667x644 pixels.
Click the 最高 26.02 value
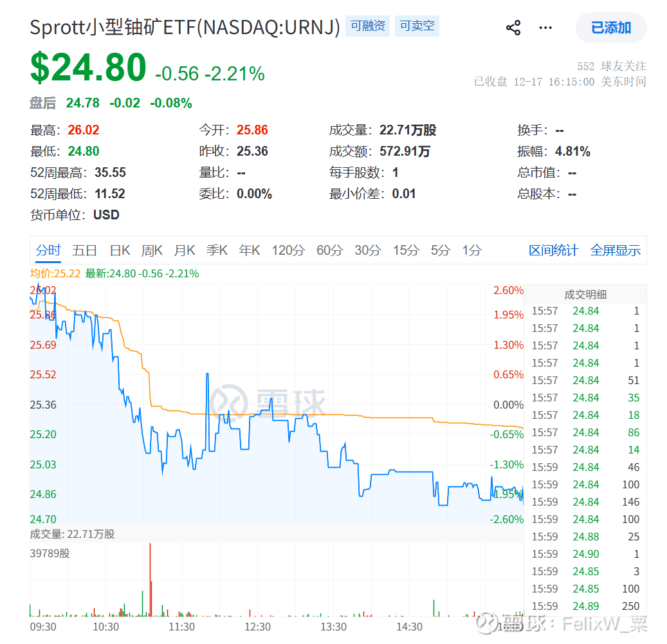[84, 130]
